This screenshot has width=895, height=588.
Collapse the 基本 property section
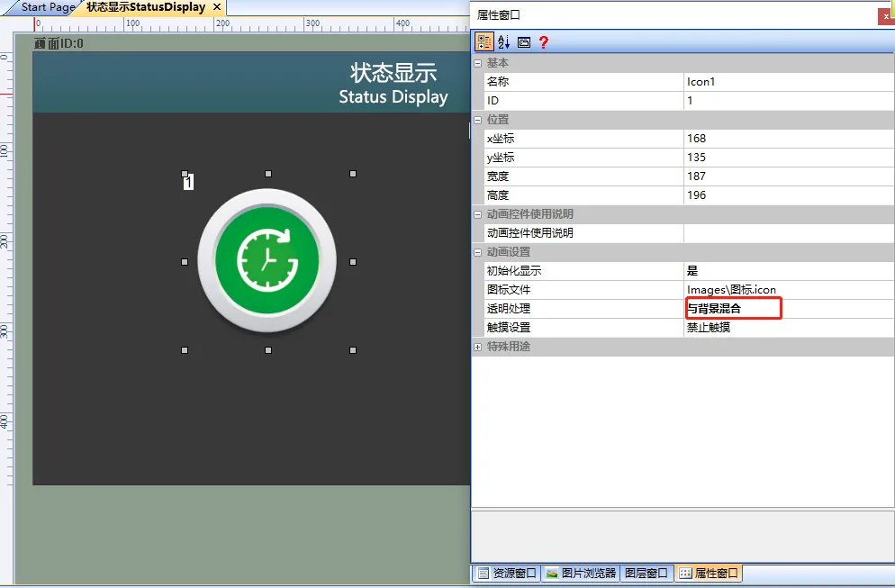478,62
